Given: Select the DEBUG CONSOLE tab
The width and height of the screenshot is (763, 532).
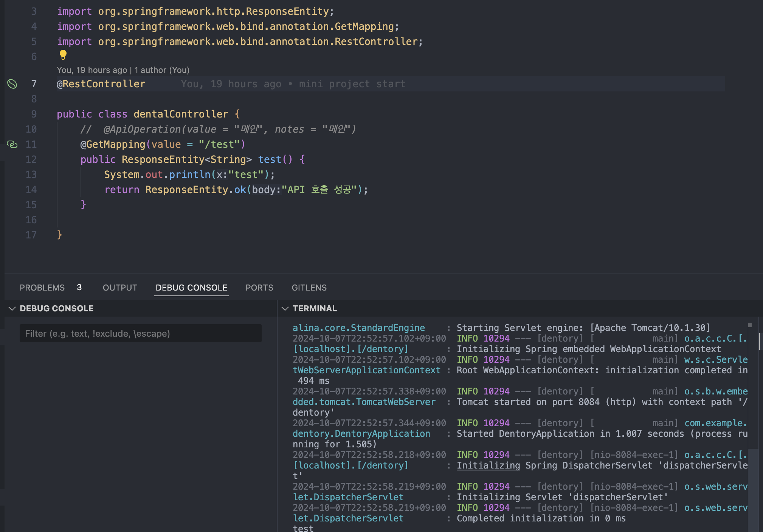Looking at the screenshot, I should tap(191, 288).
